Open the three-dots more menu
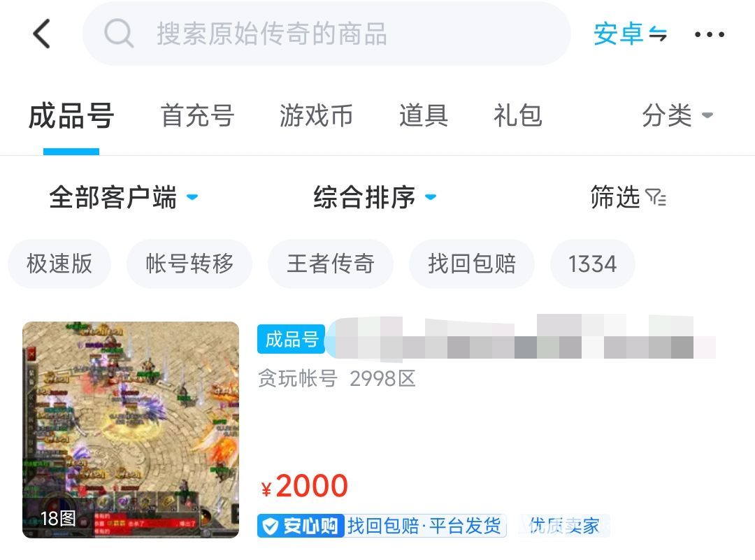 coord(710,34)
